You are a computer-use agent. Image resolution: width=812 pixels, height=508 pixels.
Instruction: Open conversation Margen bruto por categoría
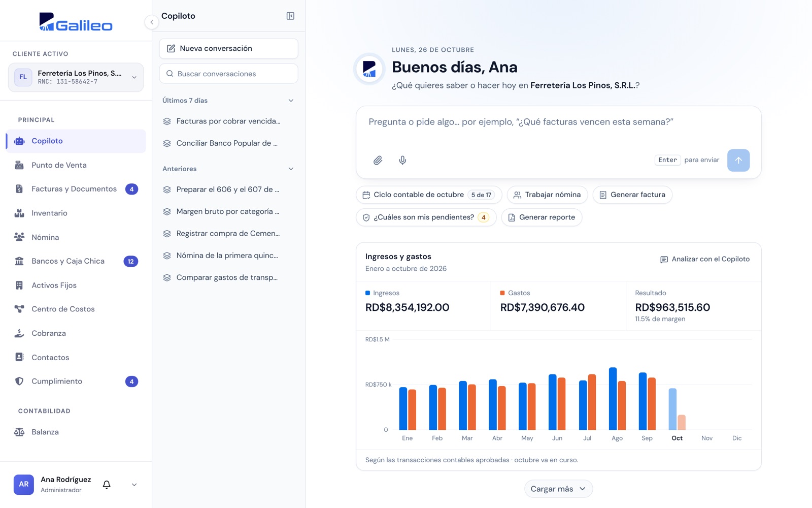click(x=228, y=211)
